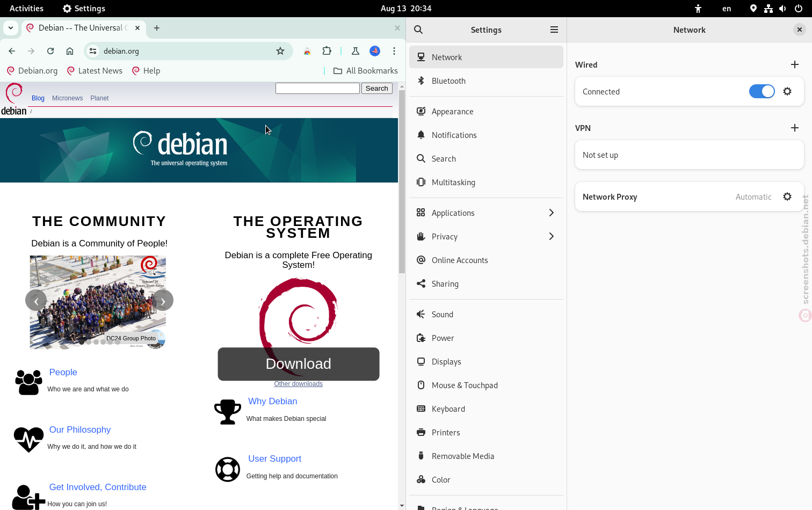The image size is (812, 510).
Task: Open Multitasking settings panel
Action: click(x=486, y=182)
